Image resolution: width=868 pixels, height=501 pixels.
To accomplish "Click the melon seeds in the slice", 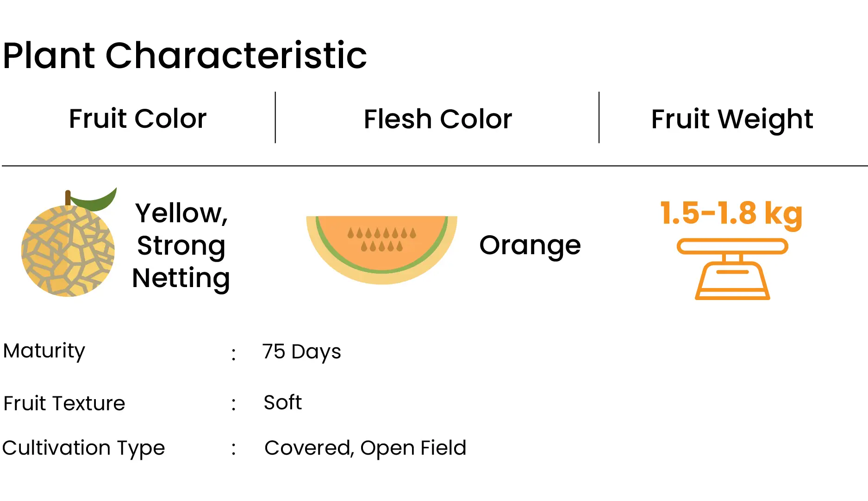I will point(382,239).
